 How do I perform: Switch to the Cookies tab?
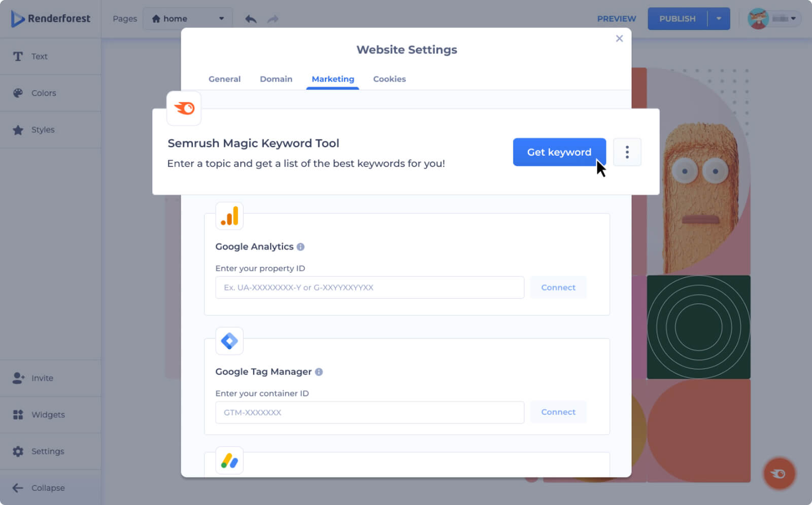click(389, 79)
